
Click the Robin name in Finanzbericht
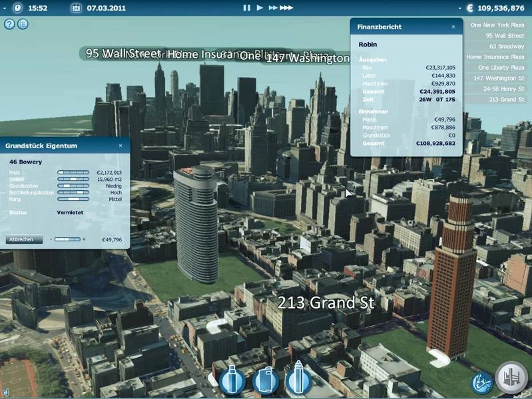coord(368,45)
